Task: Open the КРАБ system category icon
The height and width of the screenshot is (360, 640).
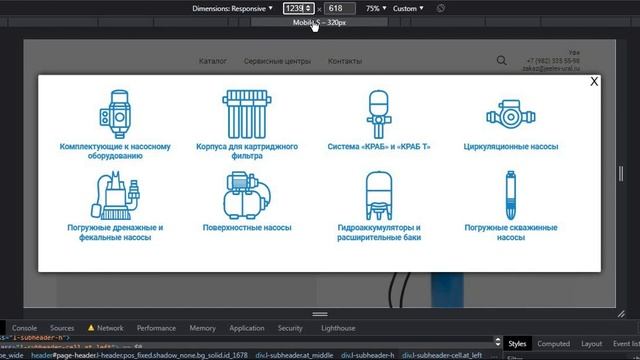Action: point(379,114)
